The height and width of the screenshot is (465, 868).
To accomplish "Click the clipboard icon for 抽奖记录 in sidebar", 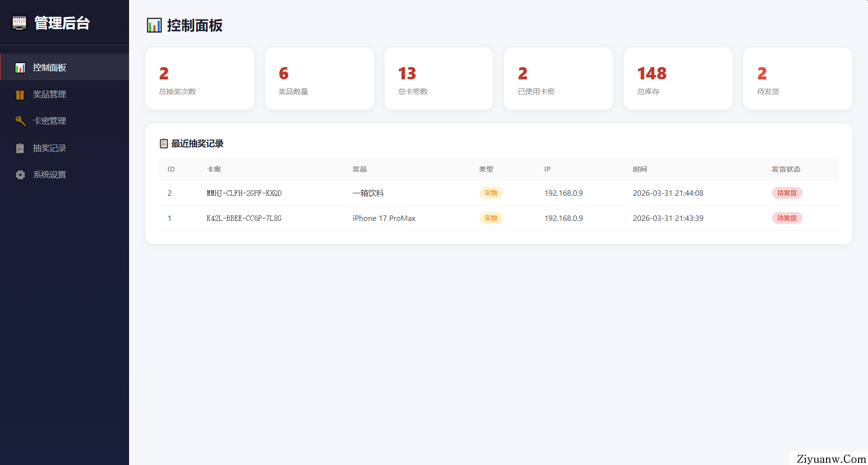I will [20, 148].
